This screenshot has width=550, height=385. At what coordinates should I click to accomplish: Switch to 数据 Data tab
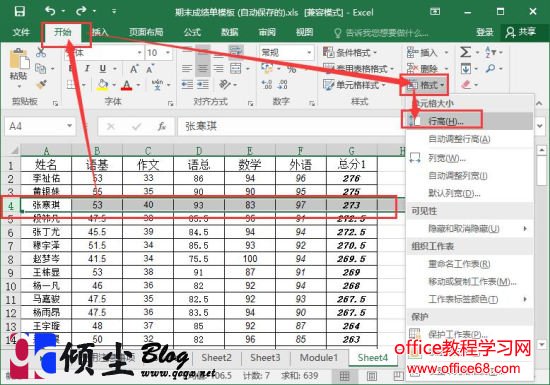coord(230,33)
